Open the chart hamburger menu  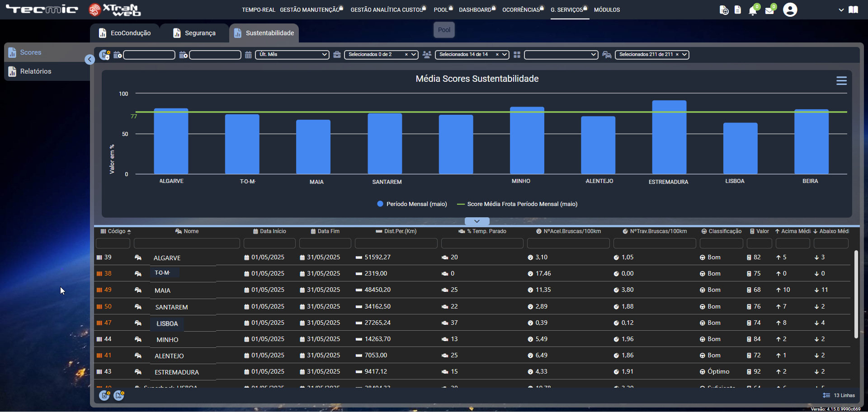point(841,81)
